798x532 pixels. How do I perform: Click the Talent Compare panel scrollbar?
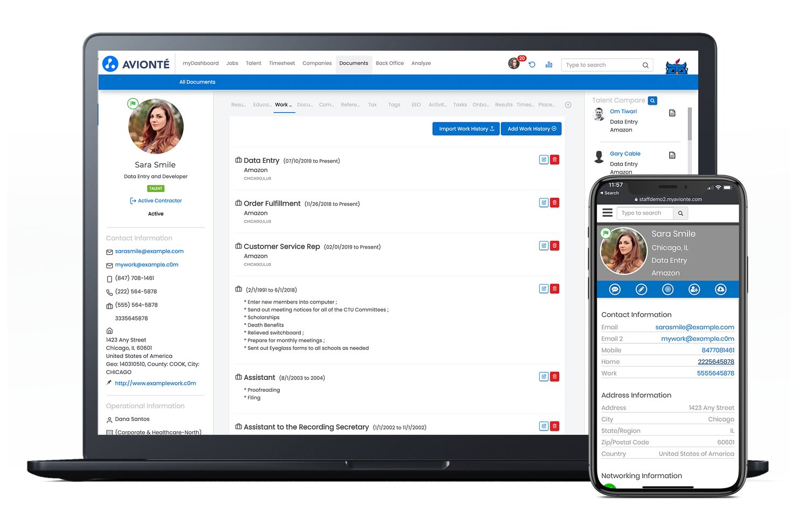[x=690, y=123]
